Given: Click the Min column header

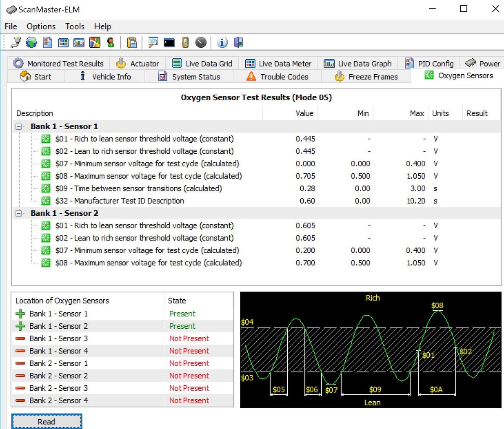Looking at the screenshot, I should (x=345, y=113).
